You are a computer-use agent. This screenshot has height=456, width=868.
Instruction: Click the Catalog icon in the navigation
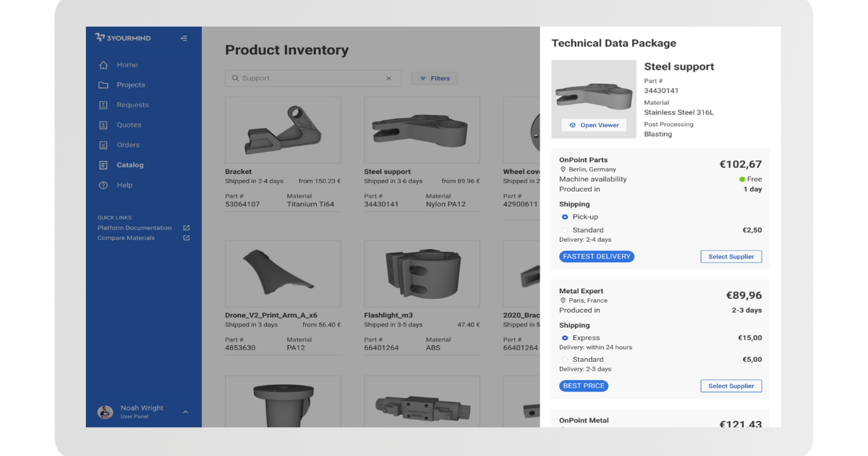(x=103, y=164)
